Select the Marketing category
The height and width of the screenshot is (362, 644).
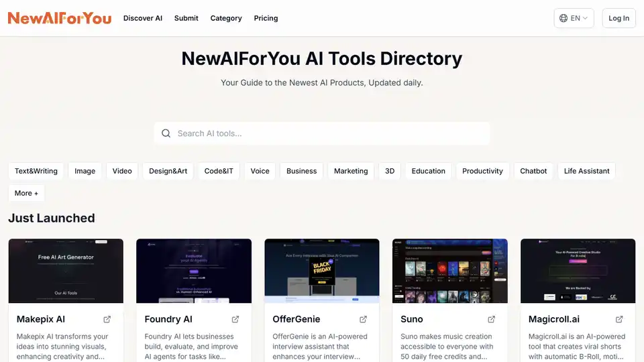[351, 171]
